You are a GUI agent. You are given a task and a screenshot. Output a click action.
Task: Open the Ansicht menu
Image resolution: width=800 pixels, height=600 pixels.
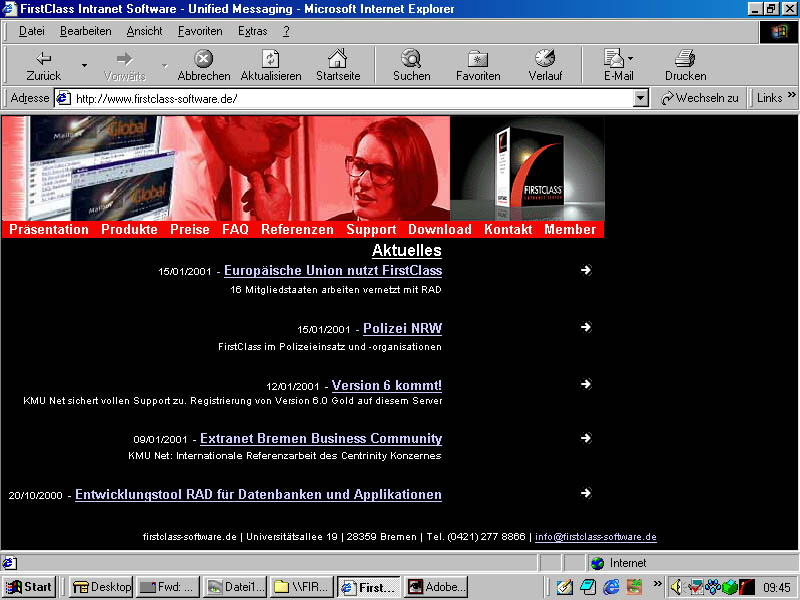point(144,31)
